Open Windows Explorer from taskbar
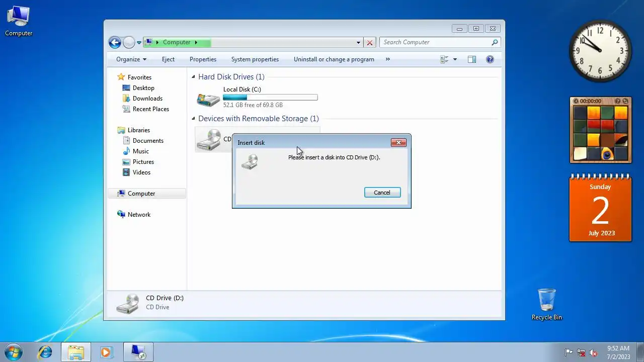Screen dimensions: 644x362 point(76,352)
